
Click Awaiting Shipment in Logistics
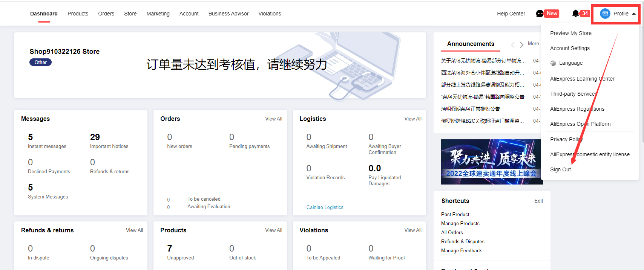click(x=327, y=146)
